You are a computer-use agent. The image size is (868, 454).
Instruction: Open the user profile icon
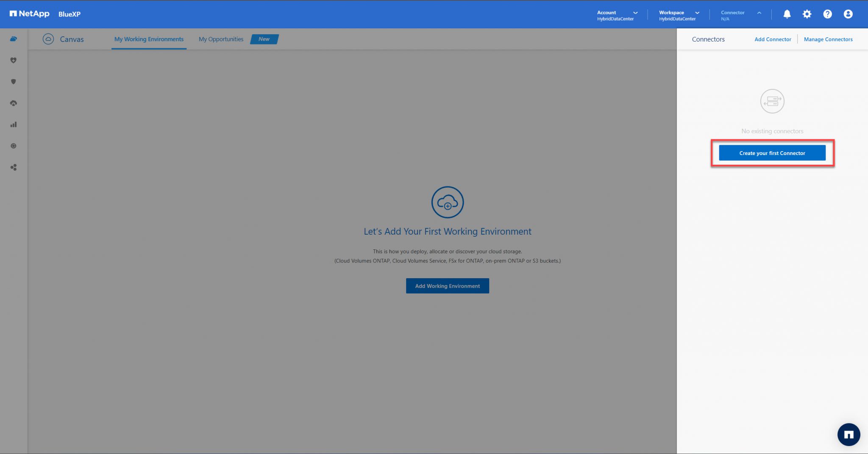pyautogui.click(x=848, y=14)
